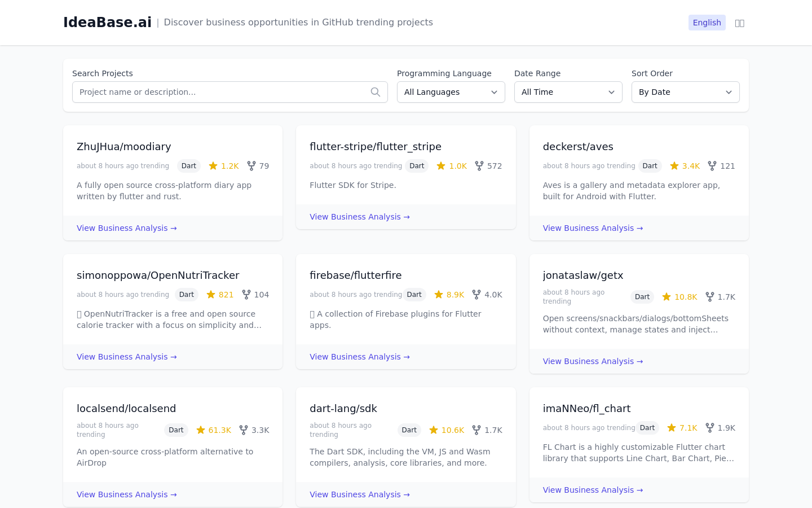
Task: Click fork icon on imaNNeo/fl_chart card
Action: pos(710,428)
